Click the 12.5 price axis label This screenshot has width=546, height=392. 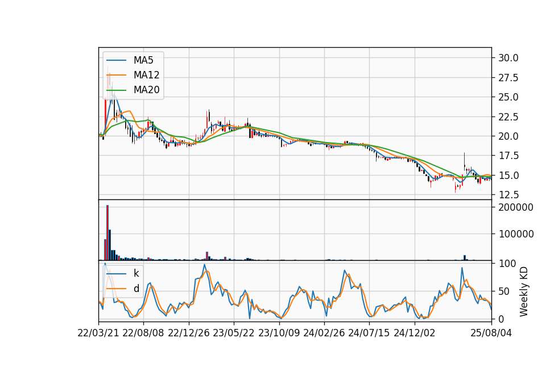pos(508,195)
